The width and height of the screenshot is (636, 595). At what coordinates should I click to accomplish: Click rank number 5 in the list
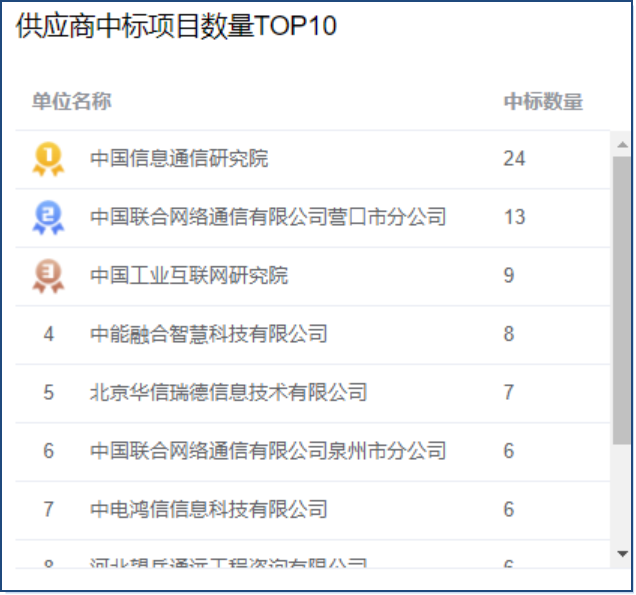click(x=49, y=392)
